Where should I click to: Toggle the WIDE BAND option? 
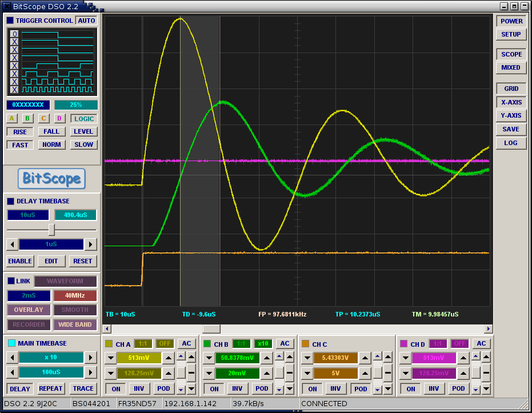[x=75, y=324]
